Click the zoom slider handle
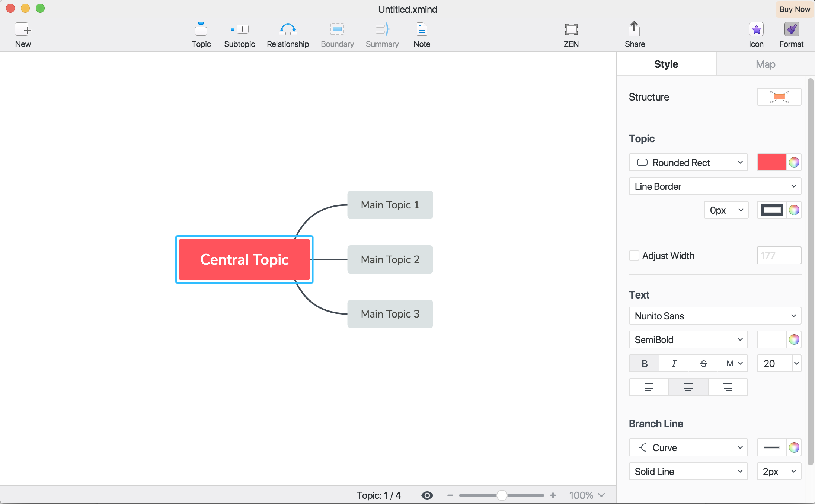This screenshot has height=504, width=815. (x=502, y=495)
